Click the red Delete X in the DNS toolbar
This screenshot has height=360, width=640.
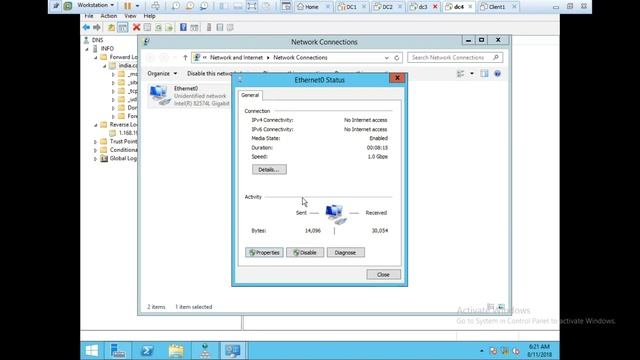click(x=136, y=27)
